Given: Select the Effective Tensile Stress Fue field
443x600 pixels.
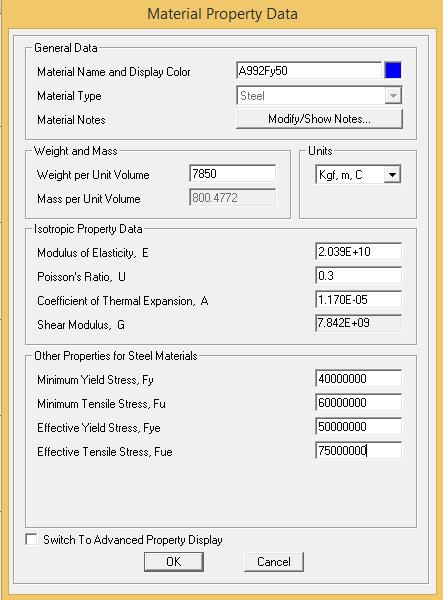Looking at the screenshot, I should (x=358, y=451).
